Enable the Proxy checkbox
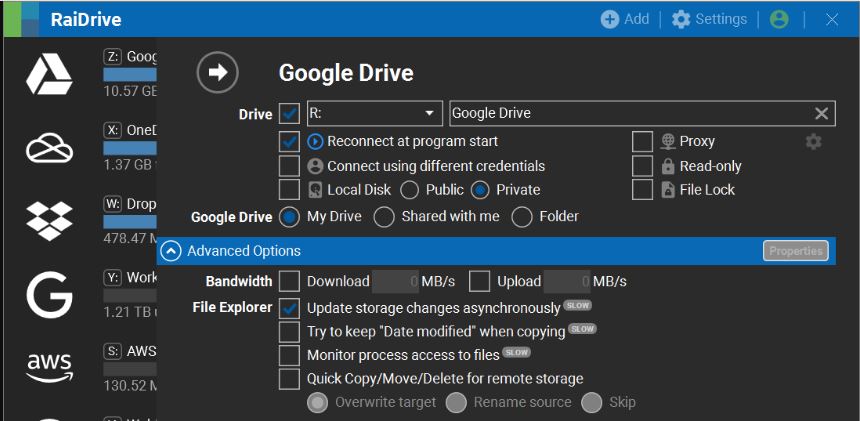Image resolution: width=860 pixels, height=421 pixels. coord(642,141)
